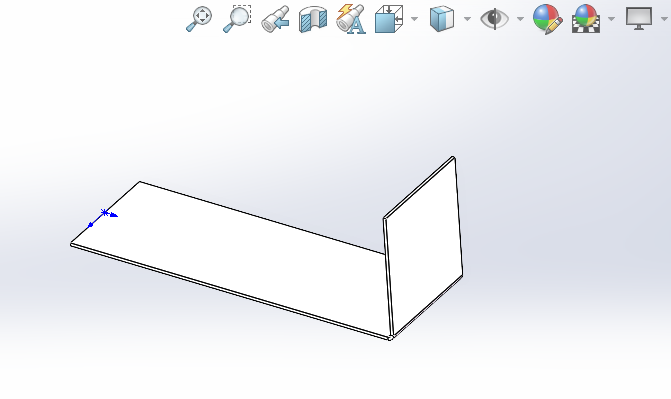Click the blue sketch origin marker
Viewport: 671px width, 399px height.
click(x=105, y=213)
